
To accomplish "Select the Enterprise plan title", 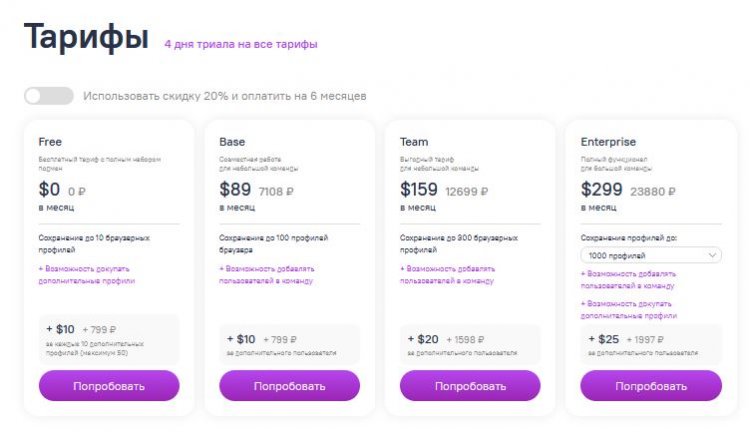I will point(608,142).
